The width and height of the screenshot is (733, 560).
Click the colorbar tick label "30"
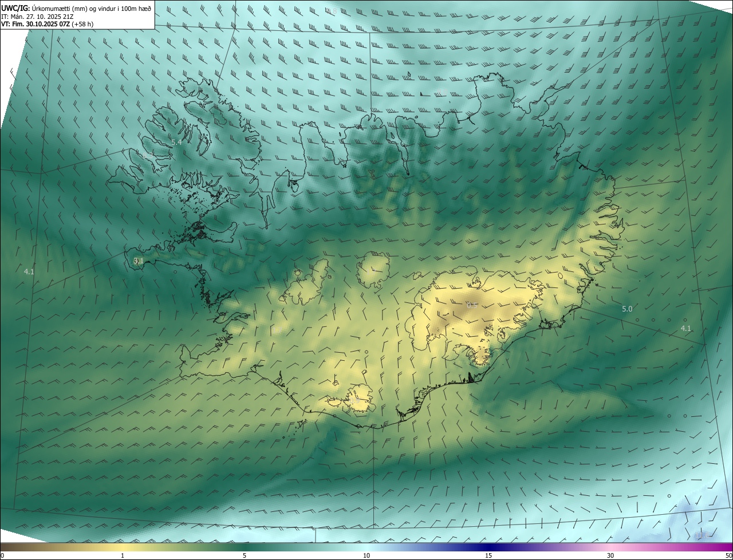(610, 555)
